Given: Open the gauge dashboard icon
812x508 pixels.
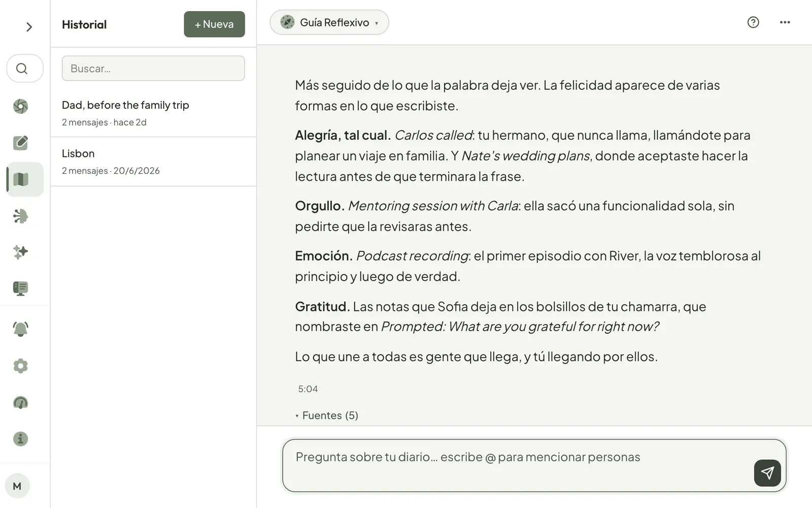Looking at the screenshot, I should [20, 402].
